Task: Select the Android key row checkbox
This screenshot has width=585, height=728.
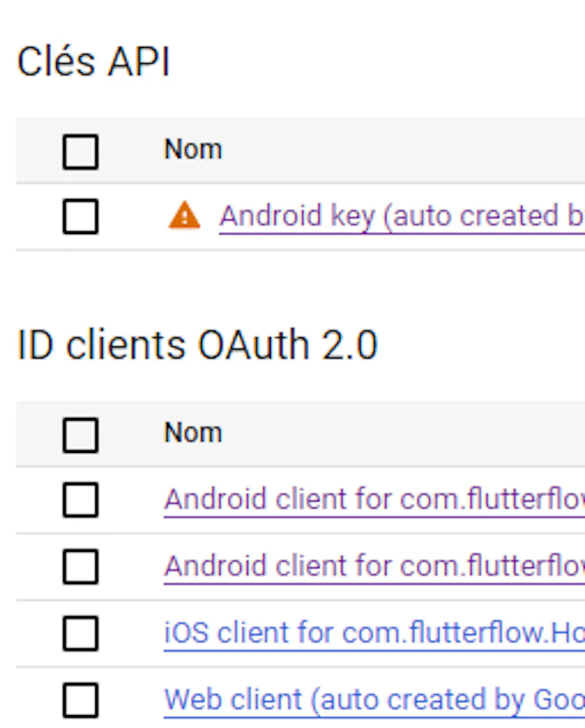Action: (x=80, y=217)
